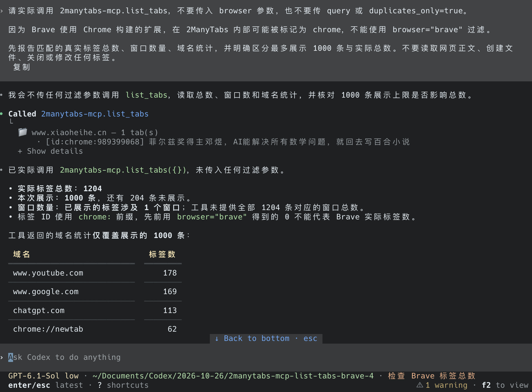Click the ? shortcuts hint
The width and height of the screenshot is (532, 392).
pos(123,385)
